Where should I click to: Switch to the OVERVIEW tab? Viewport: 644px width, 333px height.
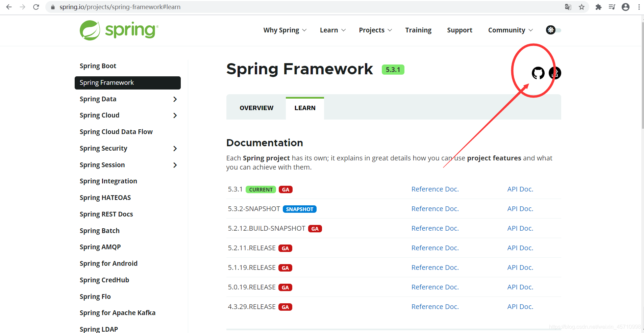point(256,107)
